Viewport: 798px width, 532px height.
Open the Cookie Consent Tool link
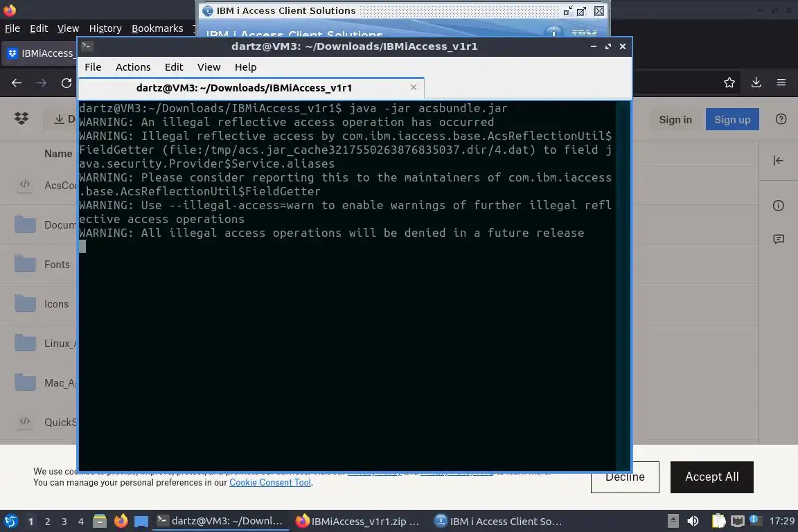[269, 483]
